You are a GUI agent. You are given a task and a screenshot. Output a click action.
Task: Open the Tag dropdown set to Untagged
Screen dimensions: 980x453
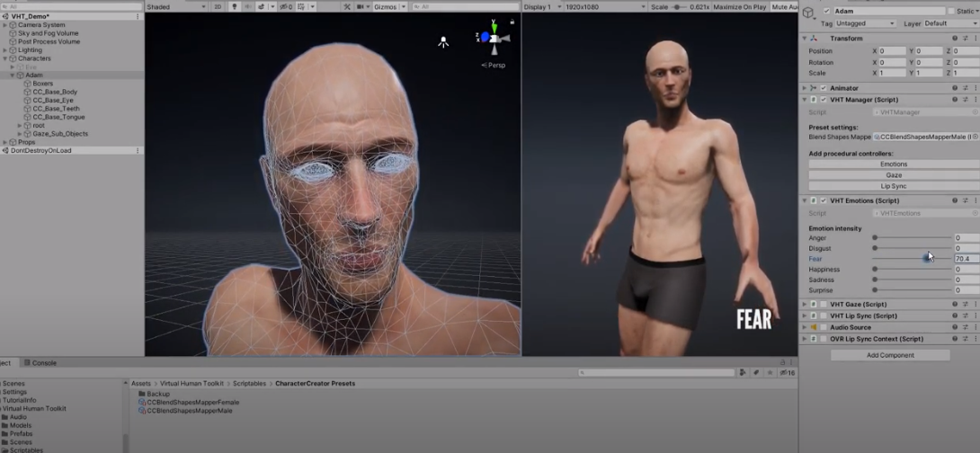(x=866, y=23)
